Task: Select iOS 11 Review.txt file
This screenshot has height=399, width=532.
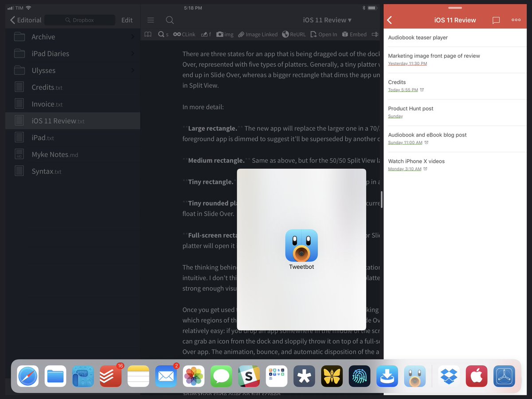Action: (x=73, y=121)
